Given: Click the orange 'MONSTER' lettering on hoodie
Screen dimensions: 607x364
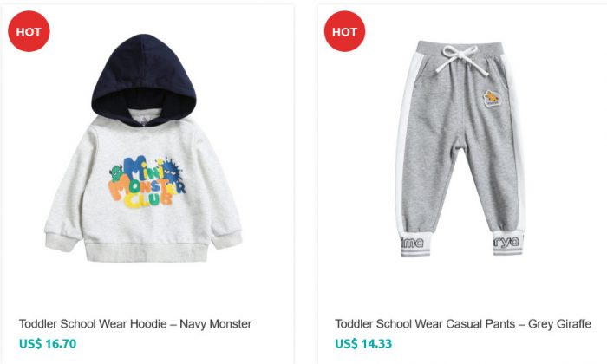Looking at the screenshot, I should point(144,187).
